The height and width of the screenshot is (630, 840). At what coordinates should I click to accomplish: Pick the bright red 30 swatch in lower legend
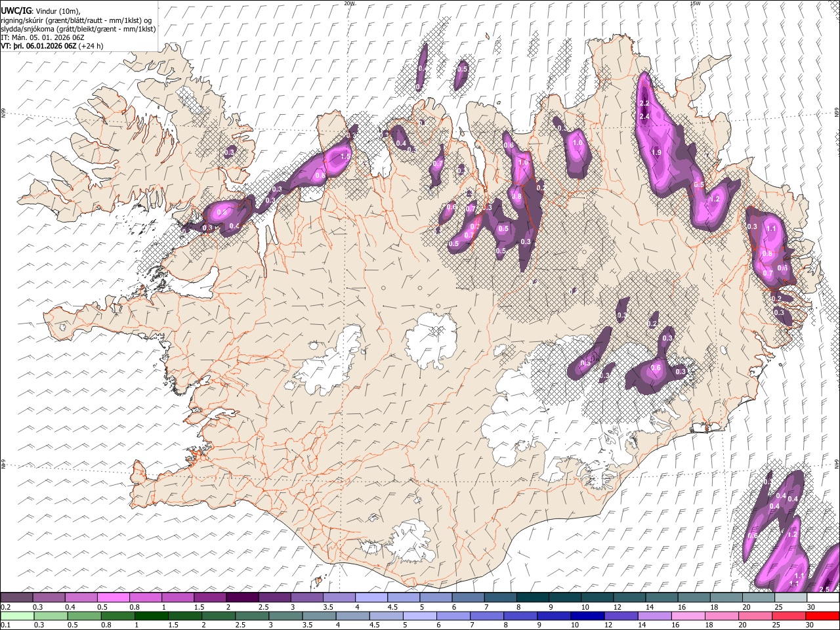coord(822,616)
